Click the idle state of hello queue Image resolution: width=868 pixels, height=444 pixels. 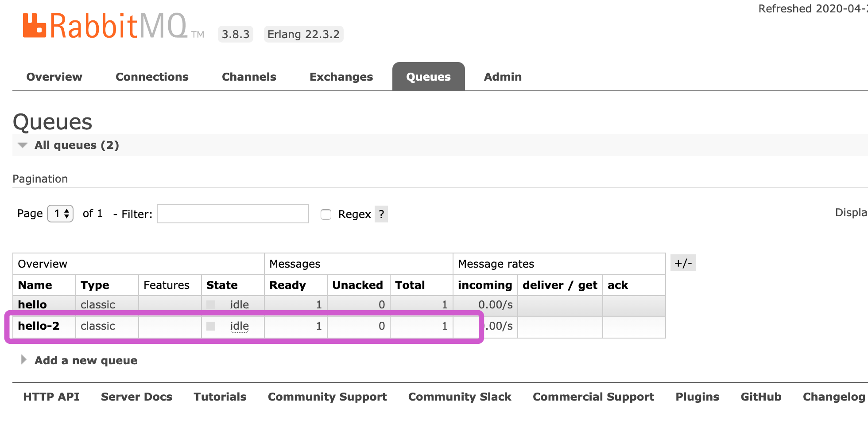coord(240,304)
